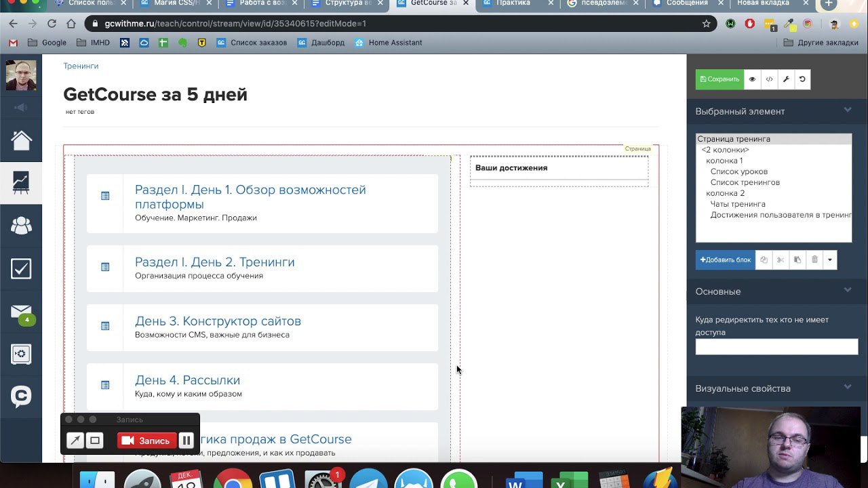Image resolution: width=868 pixels, height=488 pixels.
Task: Click the paste block icon
Action: (x=797, y=260)
